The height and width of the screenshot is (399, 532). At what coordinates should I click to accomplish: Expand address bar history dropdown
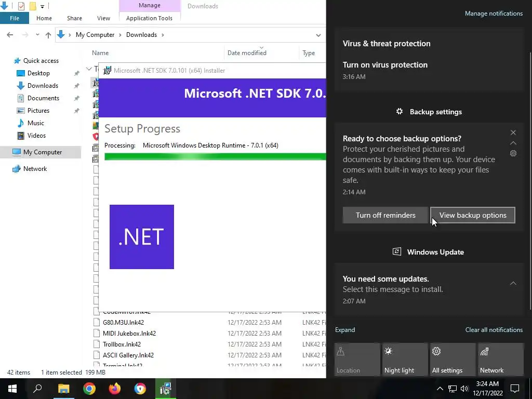coord(318,35)
